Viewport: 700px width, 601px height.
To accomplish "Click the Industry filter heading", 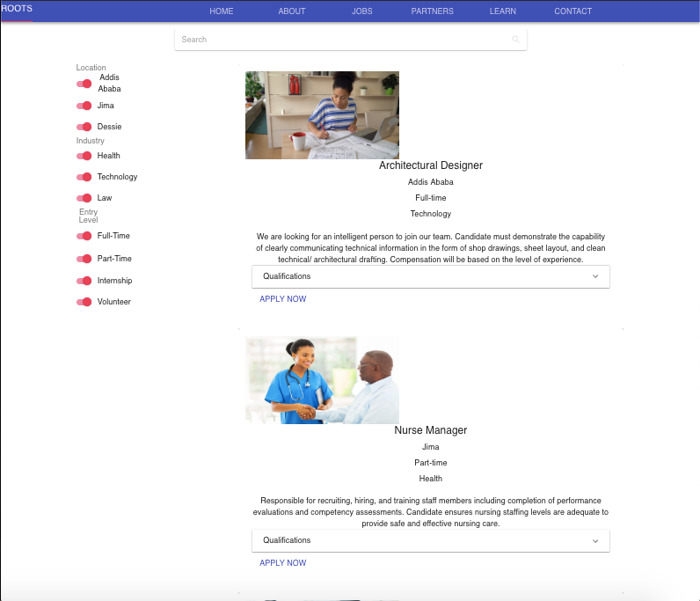I will [91, 141].
